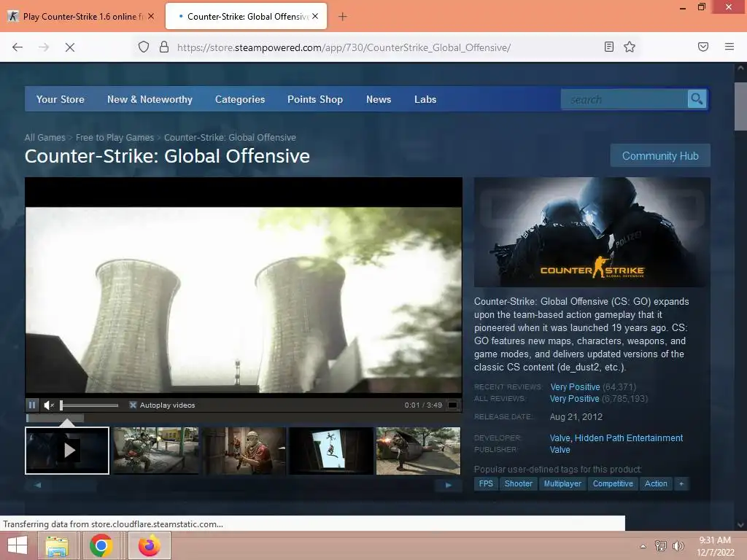Click the Action tag

click(656, 484)
